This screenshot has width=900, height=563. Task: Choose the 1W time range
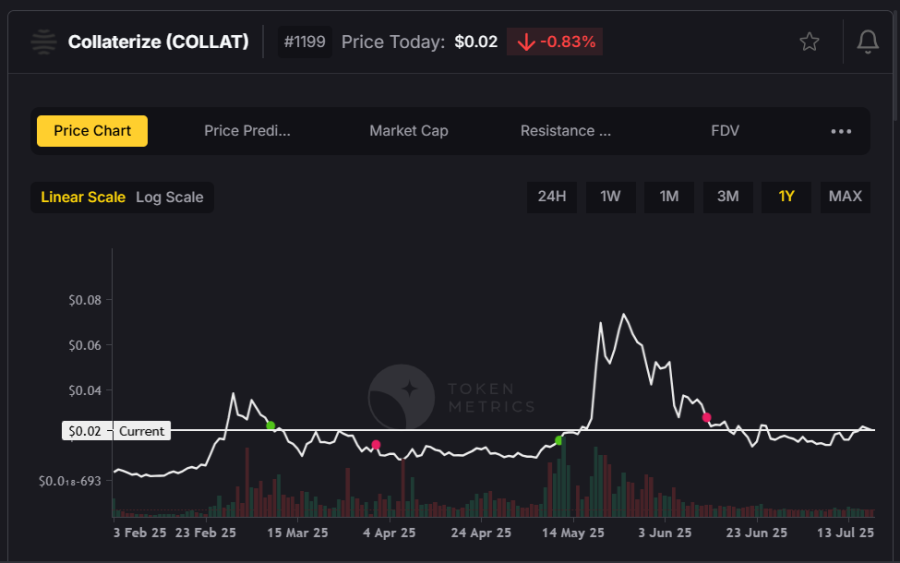[610, 196]
